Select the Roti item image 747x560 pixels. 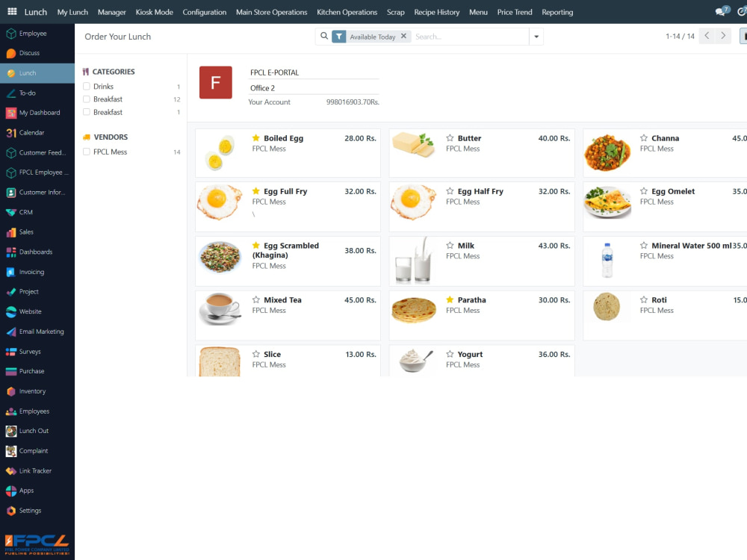coord(607,307)
